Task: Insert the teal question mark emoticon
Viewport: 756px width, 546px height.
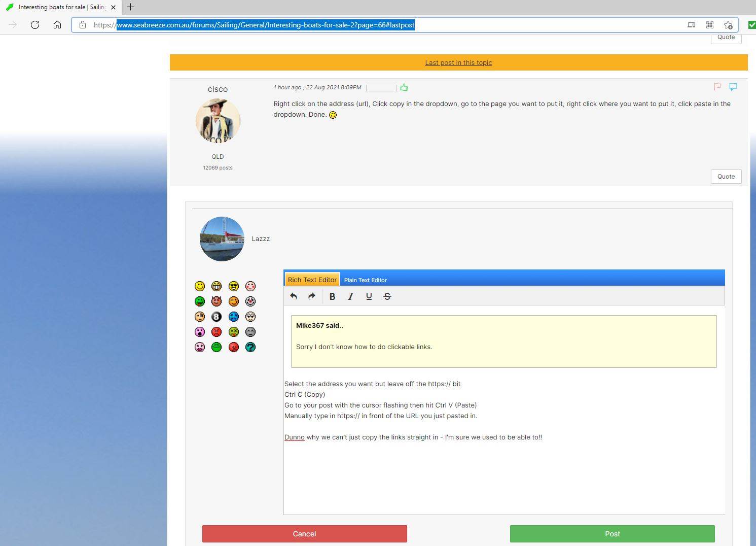Action: click(x=250, y=347)
